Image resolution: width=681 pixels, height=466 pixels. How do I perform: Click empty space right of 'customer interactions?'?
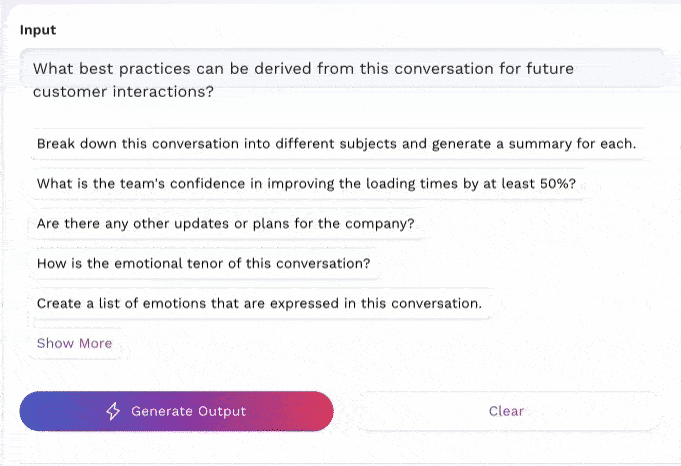click(x=420, y=92)
